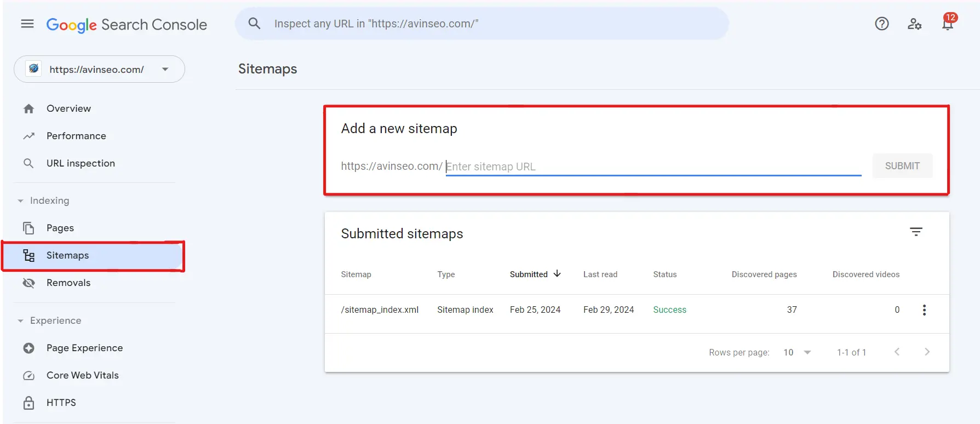980x424 pixels.
Task: Select the Sitemaps menu item
Action: [x=93, y=255]
